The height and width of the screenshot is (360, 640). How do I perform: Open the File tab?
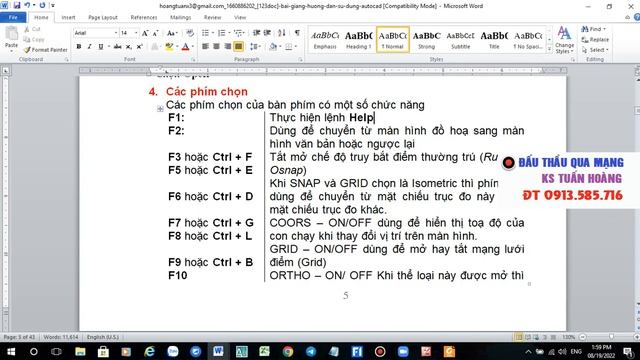[x=13, y=17]
